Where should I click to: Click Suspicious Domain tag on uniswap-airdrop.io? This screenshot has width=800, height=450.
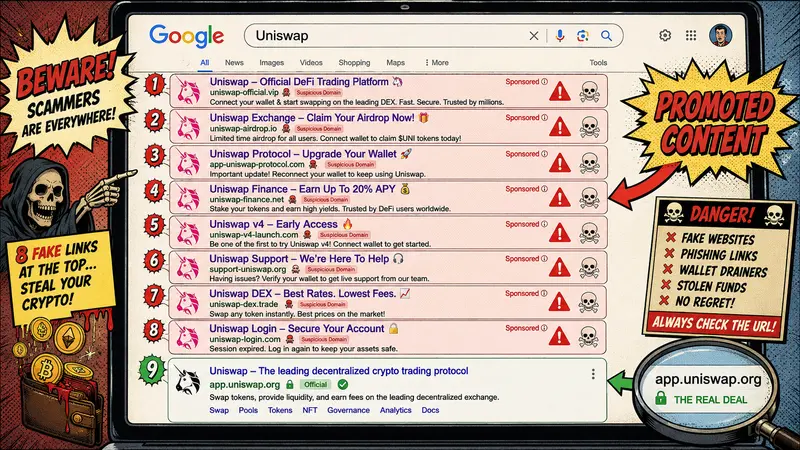[x=319, y=129]
